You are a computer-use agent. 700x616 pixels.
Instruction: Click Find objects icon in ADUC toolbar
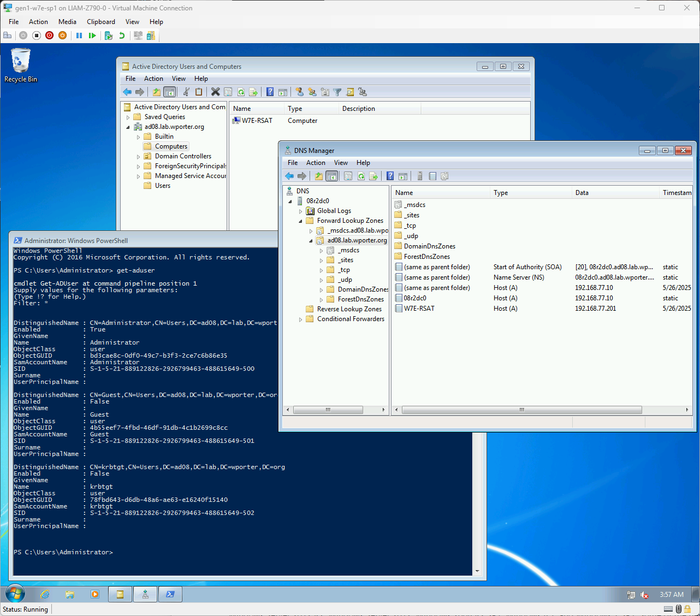point(350,92)
